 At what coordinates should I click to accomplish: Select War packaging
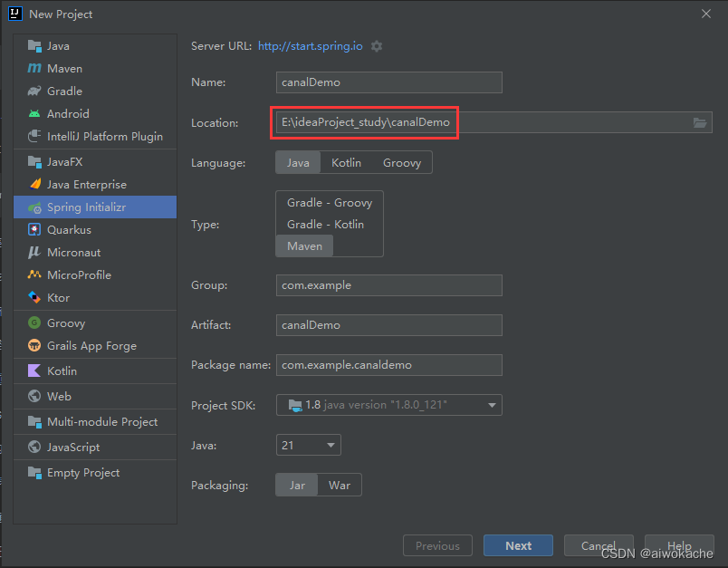[340, 486]
